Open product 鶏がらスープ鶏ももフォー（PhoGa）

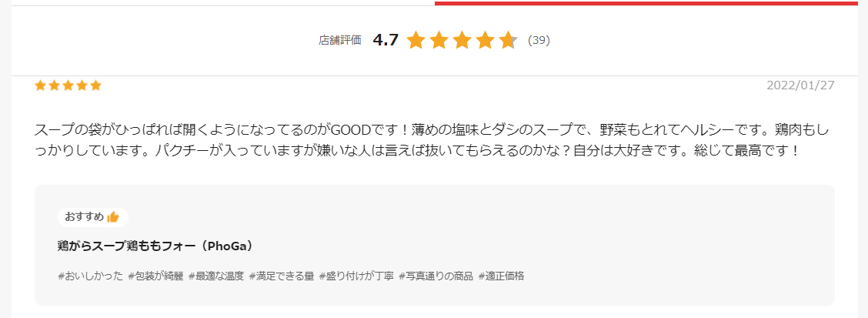pos(155,246)
